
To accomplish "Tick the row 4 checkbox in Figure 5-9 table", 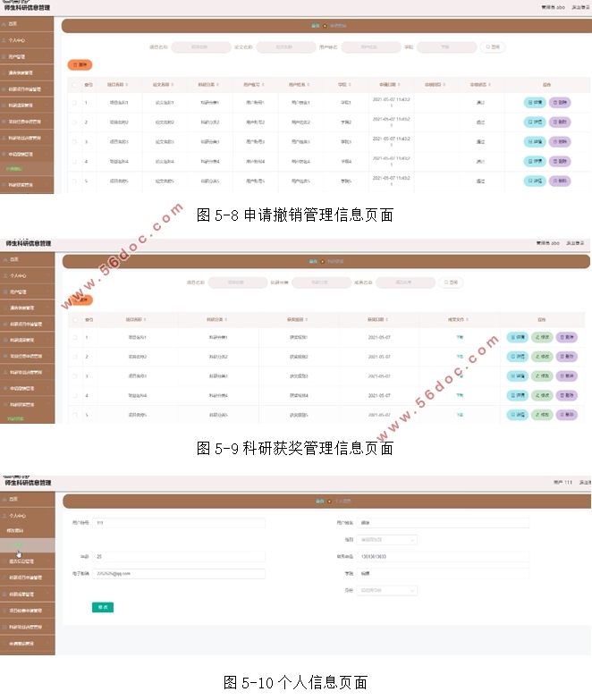I will pyautogui.click(x=75, y=395).
